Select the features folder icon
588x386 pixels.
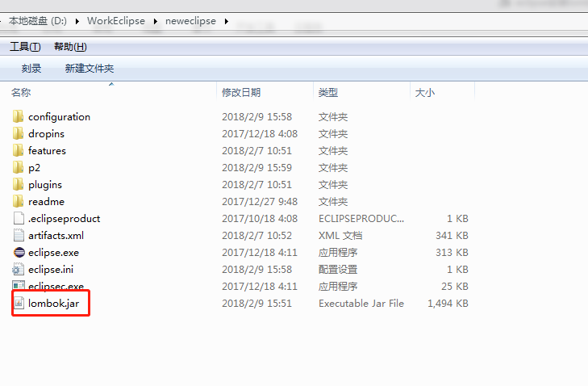[x=18, y=150]
